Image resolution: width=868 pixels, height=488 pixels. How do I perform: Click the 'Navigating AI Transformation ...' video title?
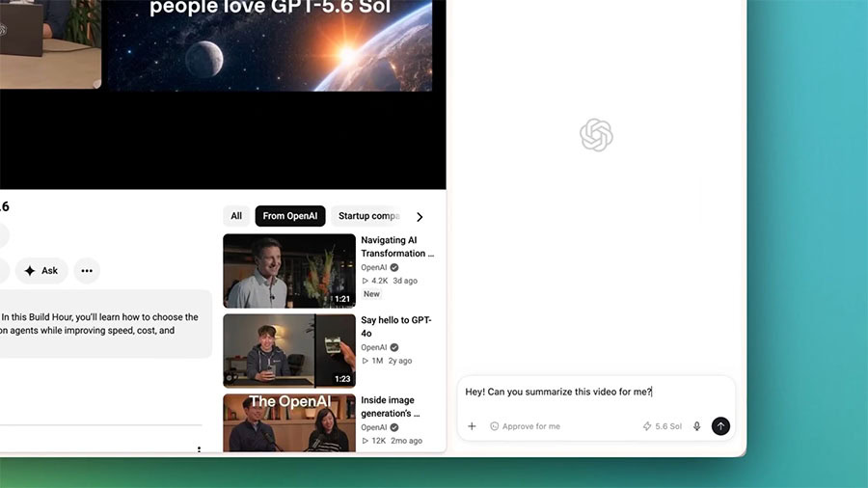click(397, 247)
